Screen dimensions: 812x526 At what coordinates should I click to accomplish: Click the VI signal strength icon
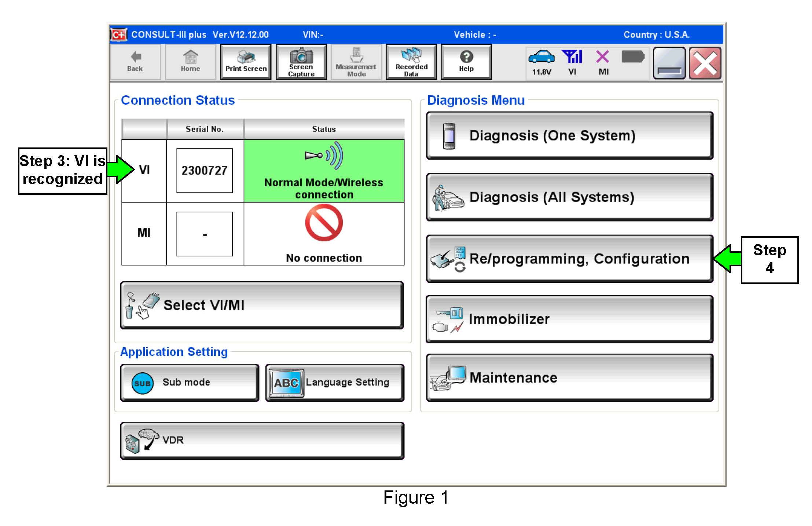click(x=572, y=62)
